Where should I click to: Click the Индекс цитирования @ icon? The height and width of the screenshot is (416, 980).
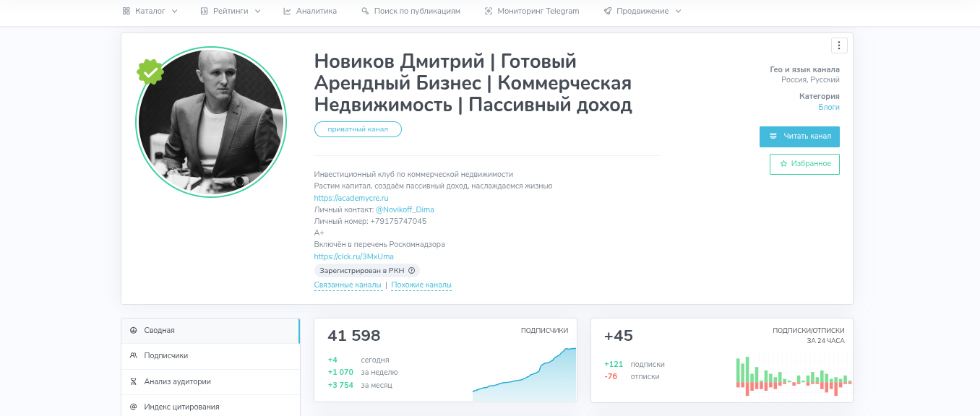click(134, 407)
